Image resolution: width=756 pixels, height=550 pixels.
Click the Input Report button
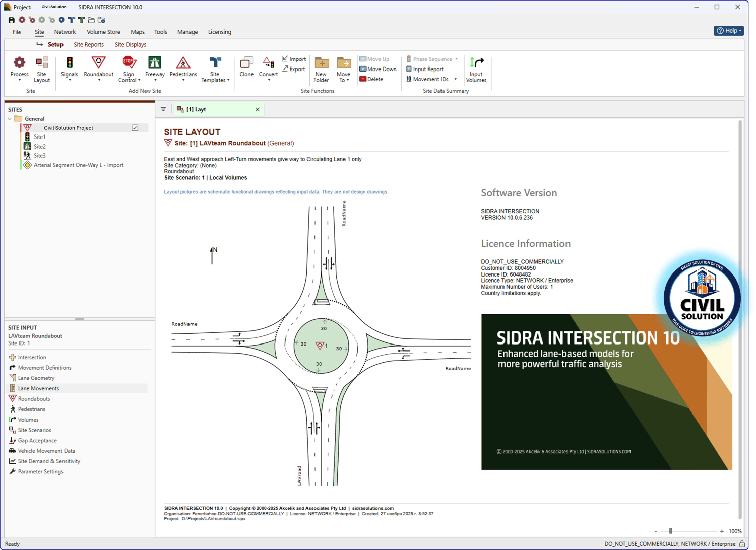(x=425, y=69)
